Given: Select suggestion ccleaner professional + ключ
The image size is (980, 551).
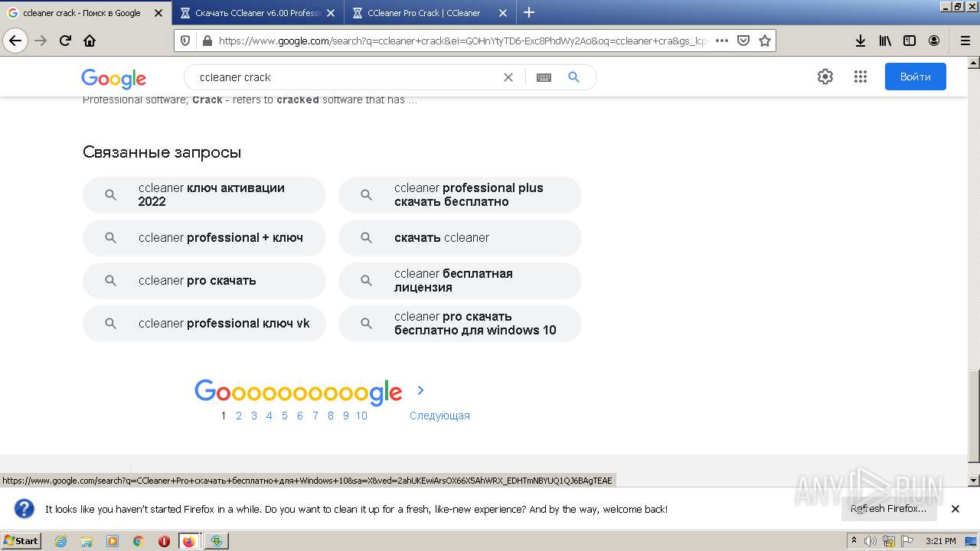Looking at the screenshot, I should pyautogui.click(x=204, y=238).
